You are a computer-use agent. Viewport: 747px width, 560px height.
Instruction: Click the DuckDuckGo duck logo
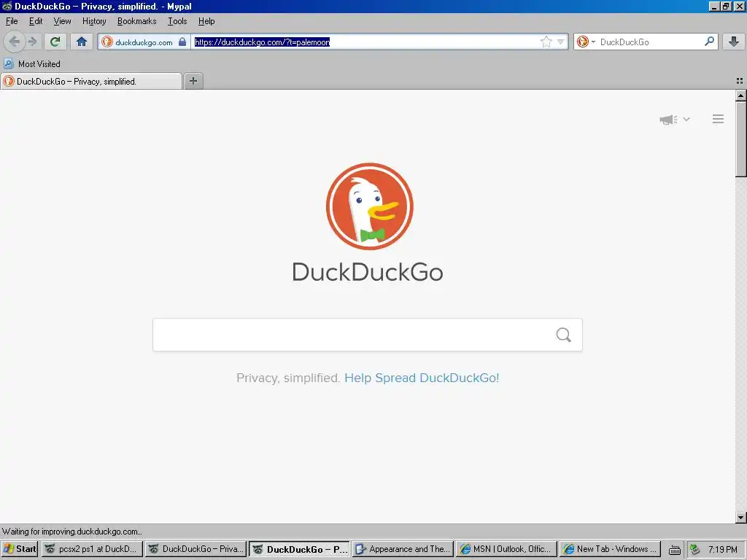[369, 206]
